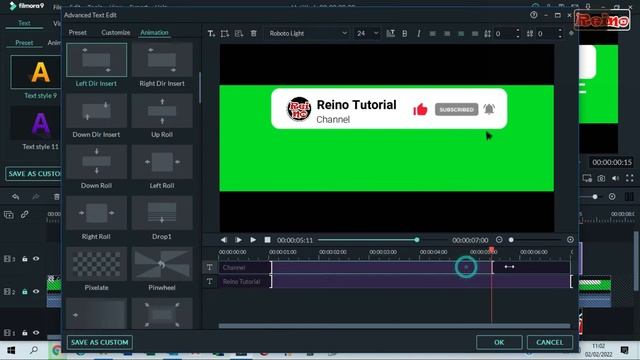This screenshot has width=640, height=360.
Task: Open the help icon in dialog title bar
Action: click(x=533, y=15)
